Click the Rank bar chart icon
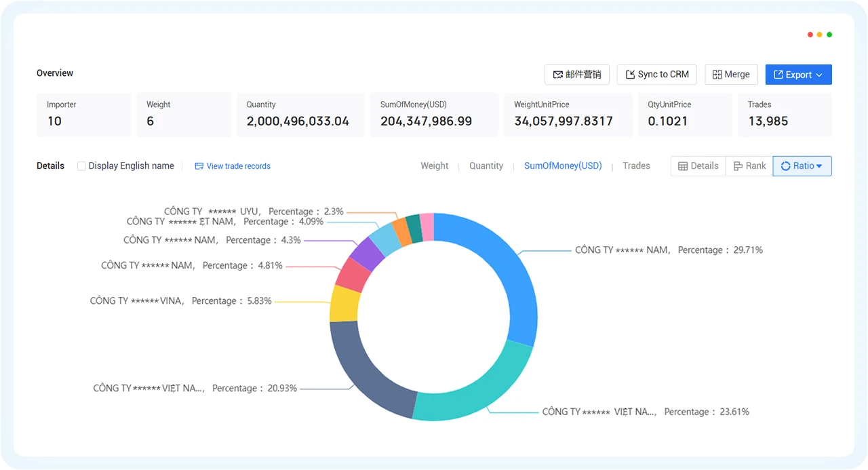 (738, 166)
